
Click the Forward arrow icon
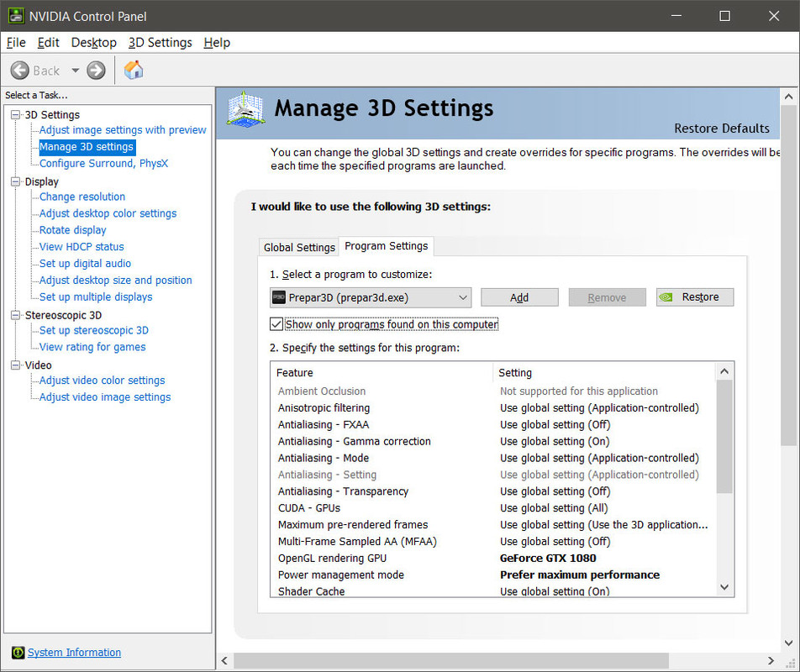tap(96, 71)
